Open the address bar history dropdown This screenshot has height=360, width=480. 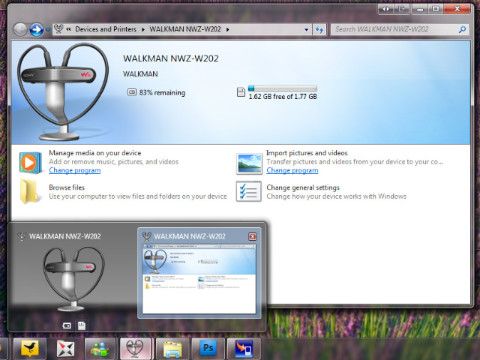point(306,30)
